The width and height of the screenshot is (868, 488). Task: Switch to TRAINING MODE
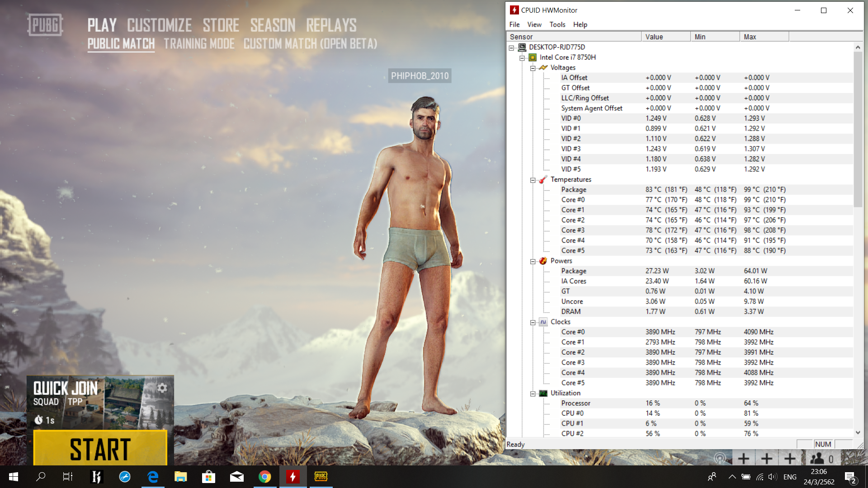[199, 44]
